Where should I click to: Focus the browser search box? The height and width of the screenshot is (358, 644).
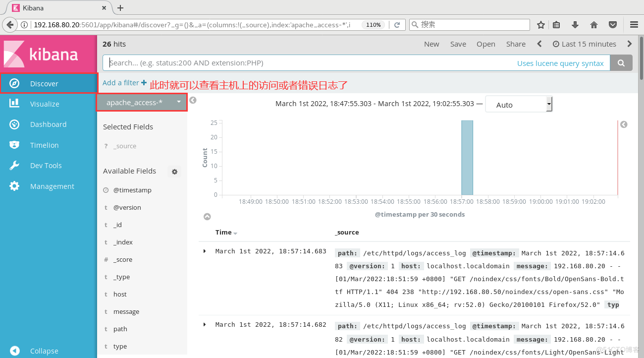(470, 24)
